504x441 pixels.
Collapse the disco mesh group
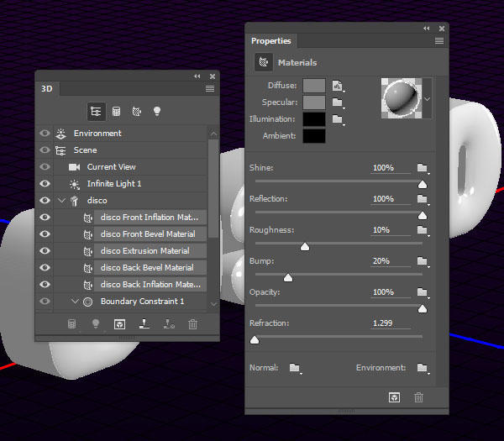[61, 201]
